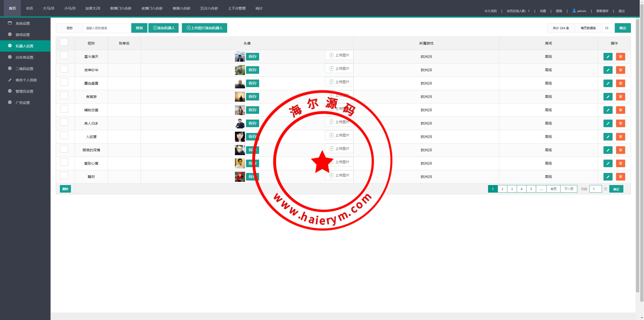Click 下一页 next page button
The width and height of the screenshot is (644, 320).
tap(569, 189)
